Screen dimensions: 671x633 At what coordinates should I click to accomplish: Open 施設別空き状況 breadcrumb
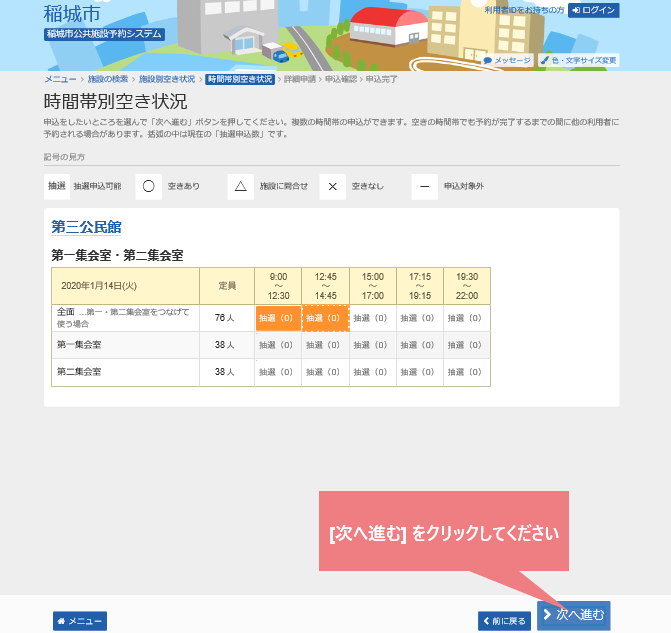pyautogui.click(x=167, y=79)
